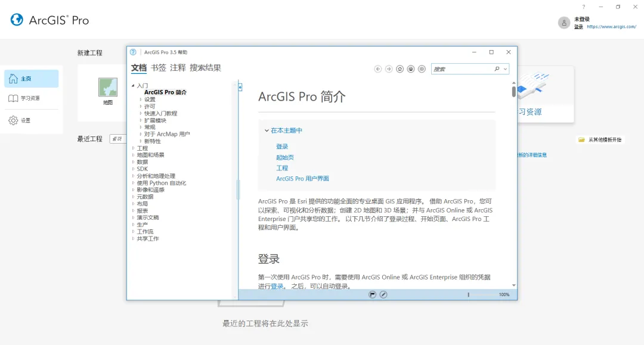Go to help home page icon
The image size is (644, 345).
pyautogui.click(x=400, y=69)
